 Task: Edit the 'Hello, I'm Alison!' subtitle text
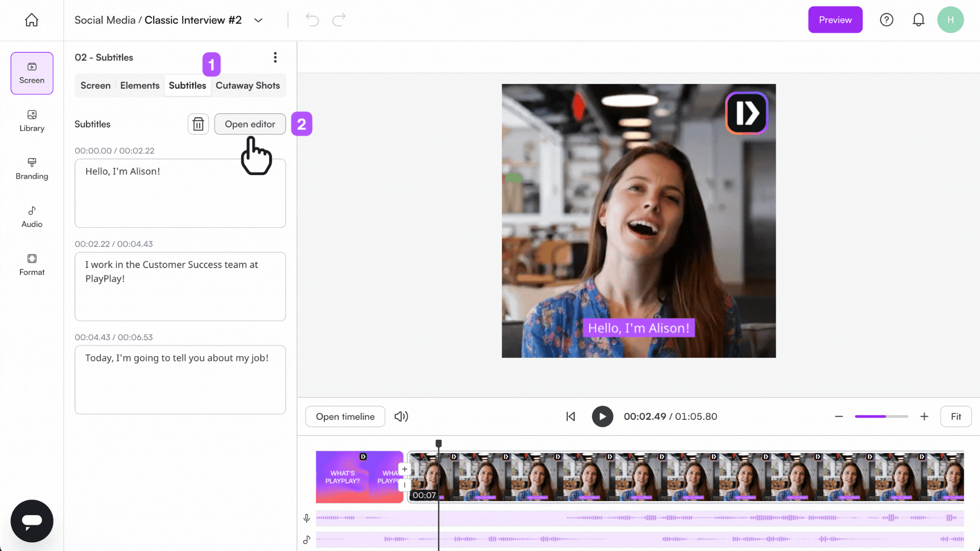coord(180,193)
